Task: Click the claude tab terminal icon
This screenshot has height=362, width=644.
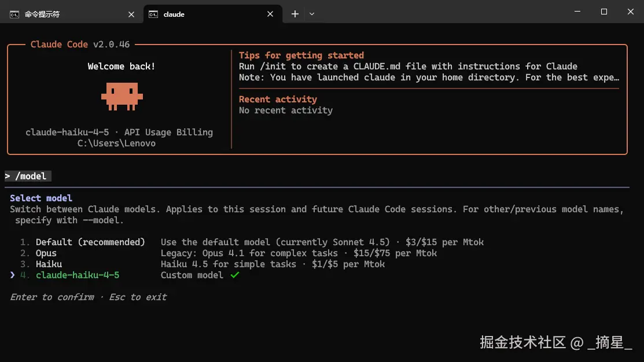Action: (153, 14)
